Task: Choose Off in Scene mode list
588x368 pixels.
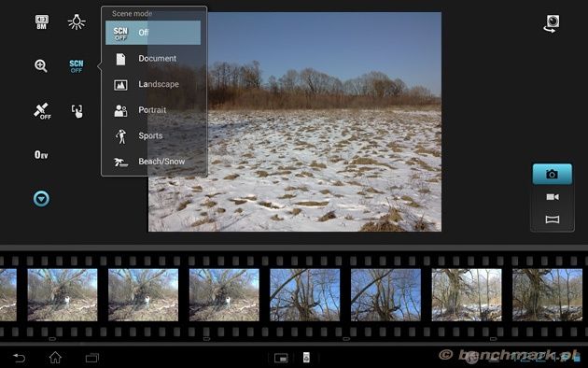Action: pyautogui.click(x=153, y=33)
